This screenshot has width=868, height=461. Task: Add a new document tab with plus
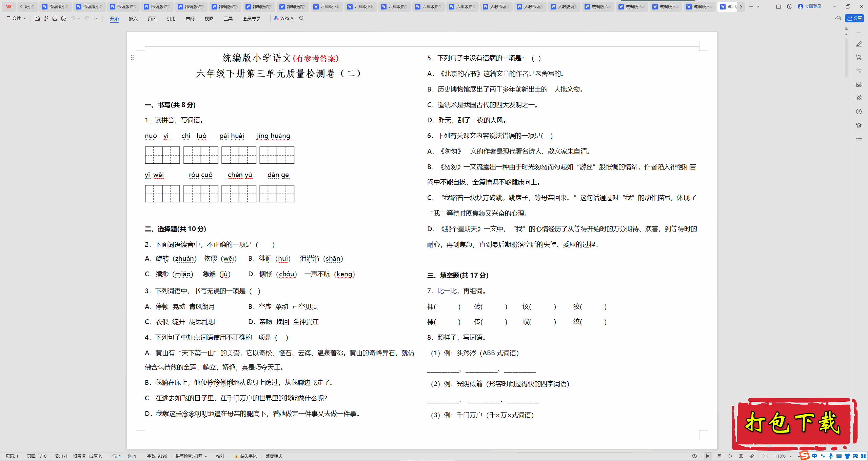point(751,7)
